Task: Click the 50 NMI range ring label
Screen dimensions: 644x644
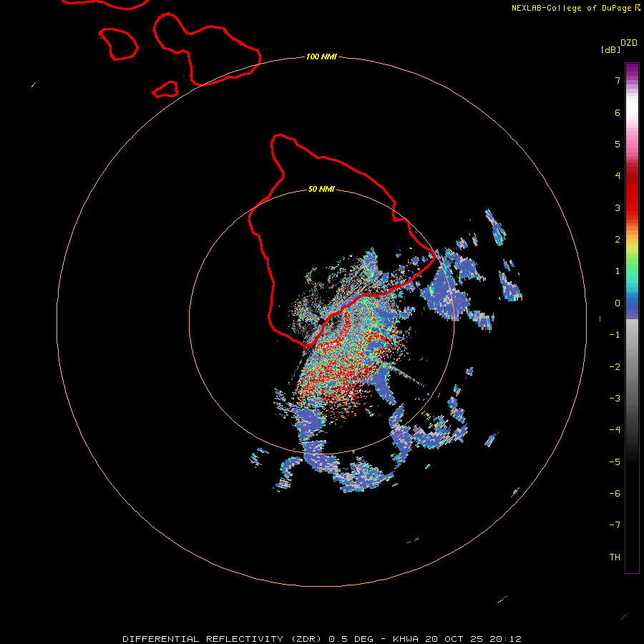Action: (321, 189)
